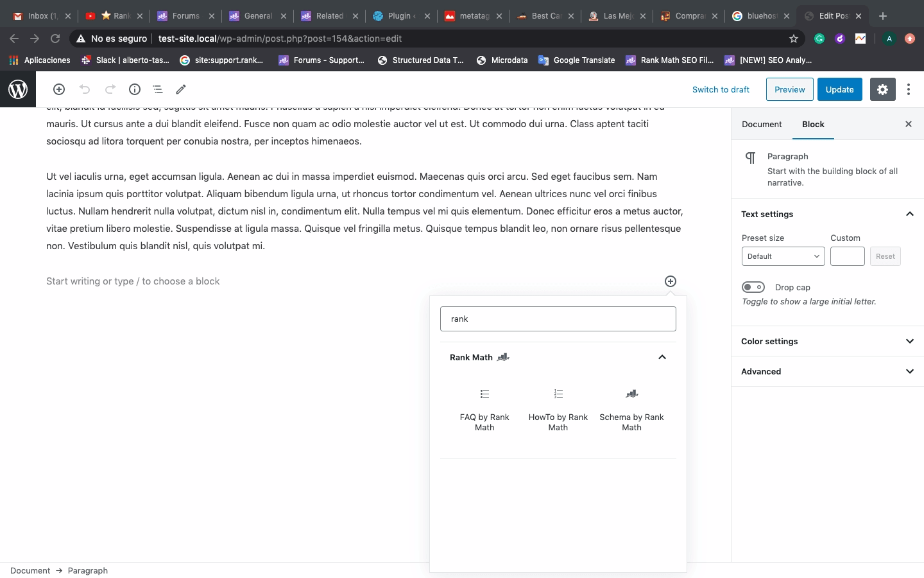Click the Undo arrow icon
924x578 pixels.
[x=85, y=89]
